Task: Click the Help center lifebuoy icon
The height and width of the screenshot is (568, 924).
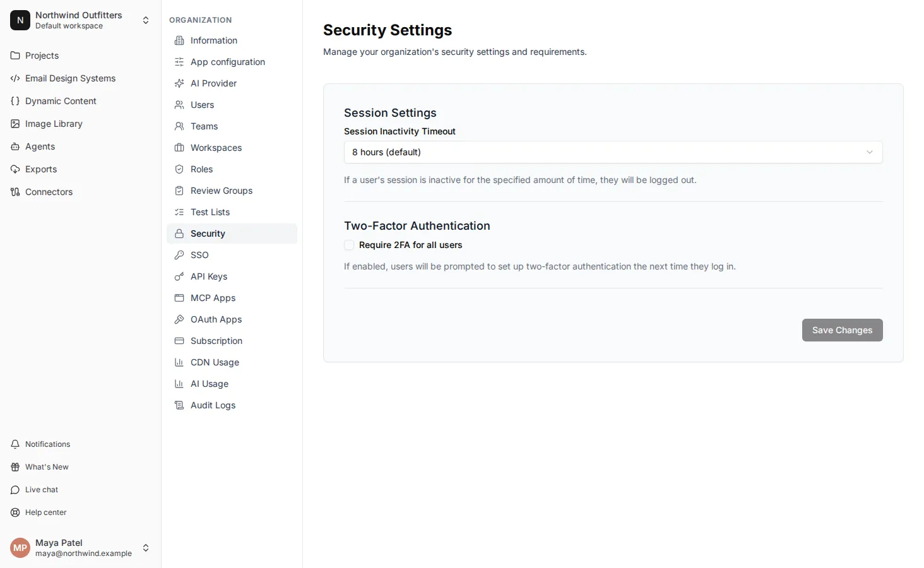Action: tap(15, 512)
